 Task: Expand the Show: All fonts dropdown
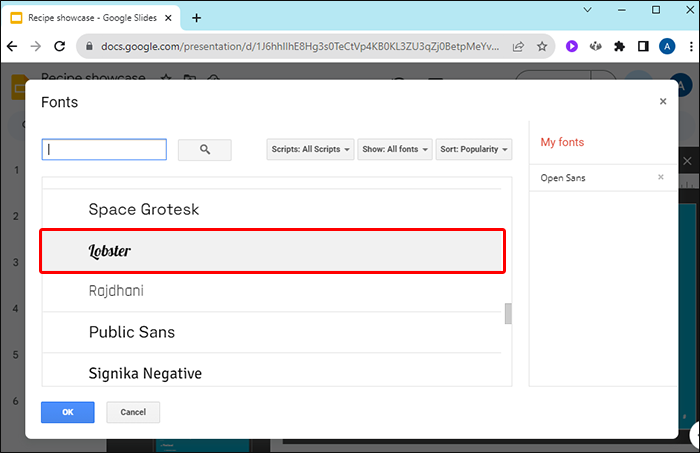click(394, 150)
